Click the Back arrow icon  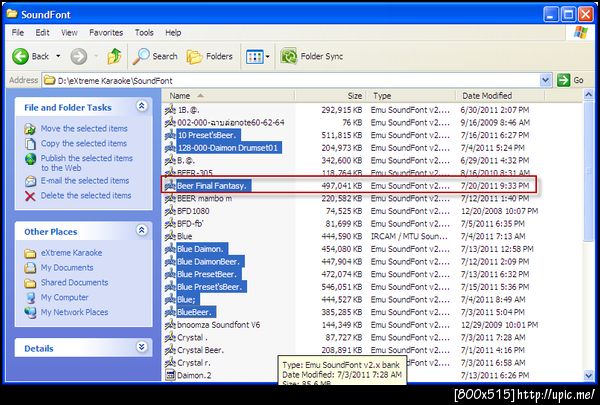[x=20, y=56]
